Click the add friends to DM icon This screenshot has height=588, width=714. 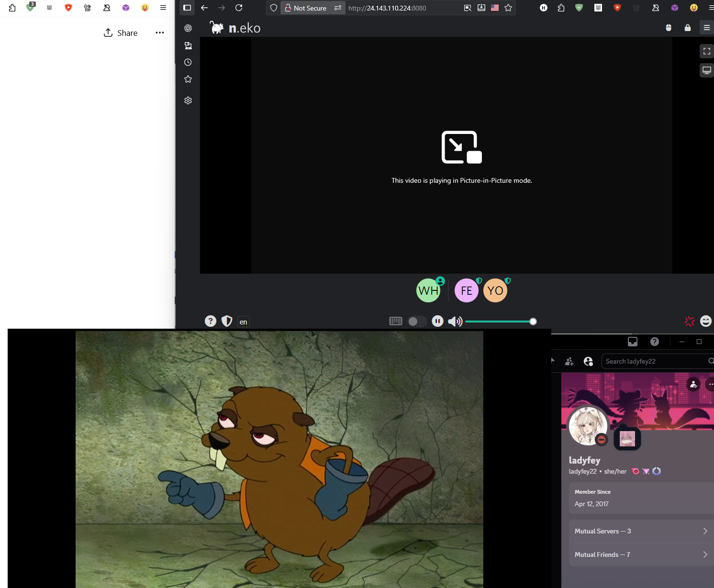coord(569,362)
